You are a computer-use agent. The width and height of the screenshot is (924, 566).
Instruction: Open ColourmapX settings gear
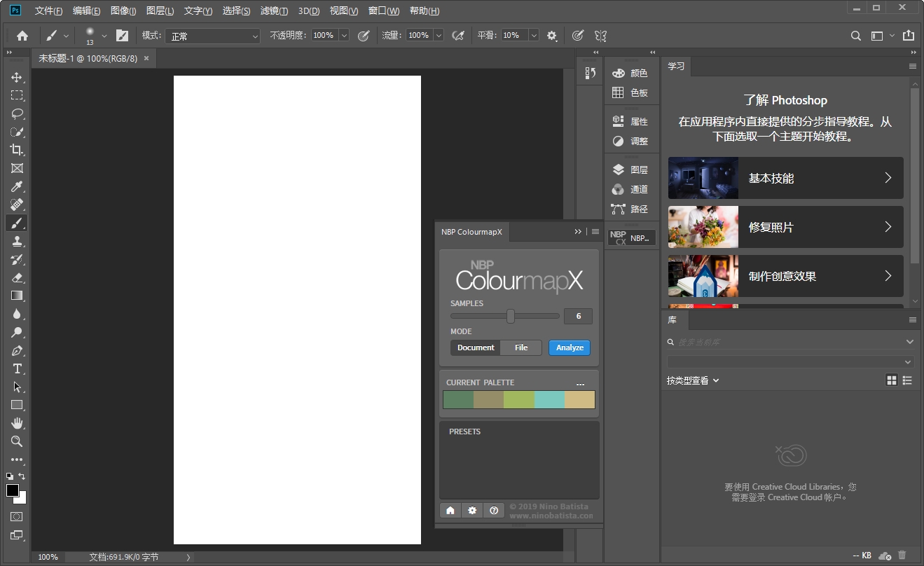472,511
